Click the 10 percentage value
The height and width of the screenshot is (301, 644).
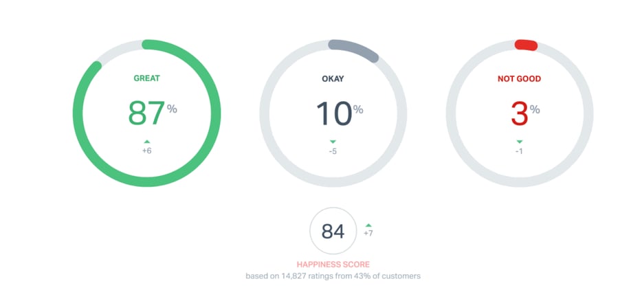pos(333,113)
